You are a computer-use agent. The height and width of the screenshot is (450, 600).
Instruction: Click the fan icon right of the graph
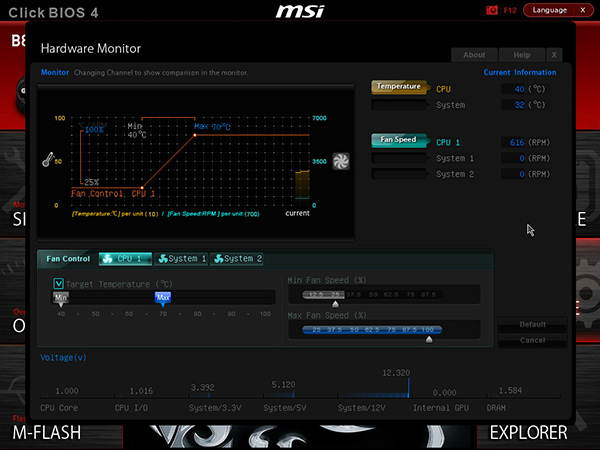tap(341, 161)
